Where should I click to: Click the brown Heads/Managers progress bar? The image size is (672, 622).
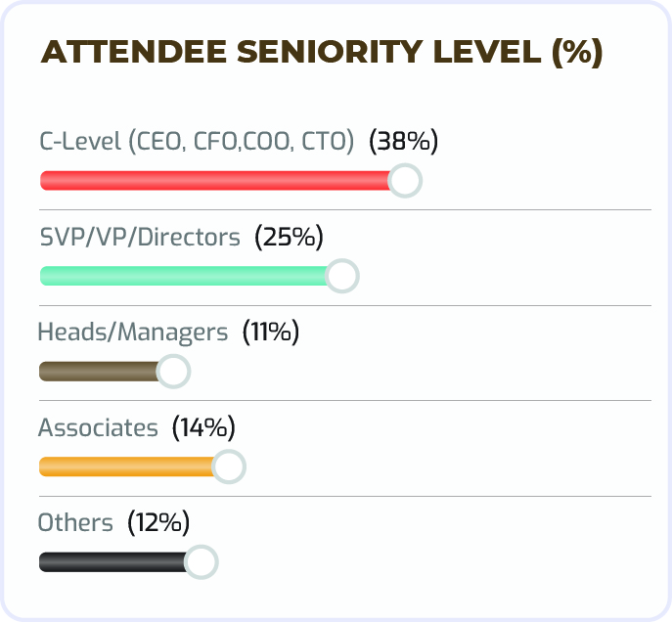98,372
